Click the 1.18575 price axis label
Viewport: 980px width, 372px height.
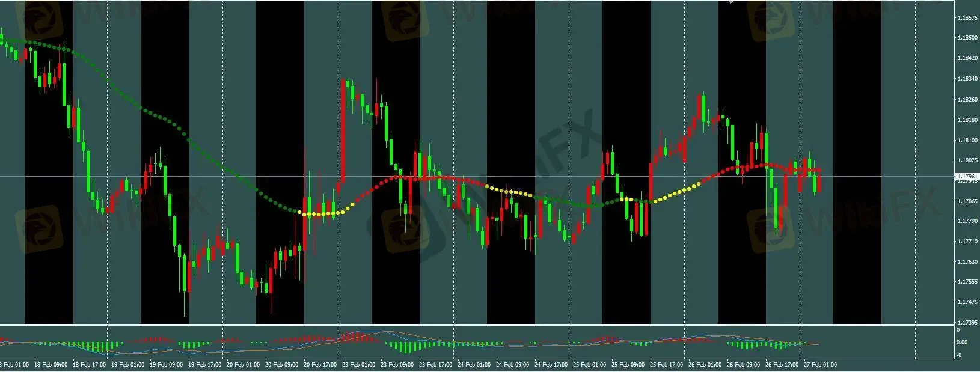coord(967,18)
